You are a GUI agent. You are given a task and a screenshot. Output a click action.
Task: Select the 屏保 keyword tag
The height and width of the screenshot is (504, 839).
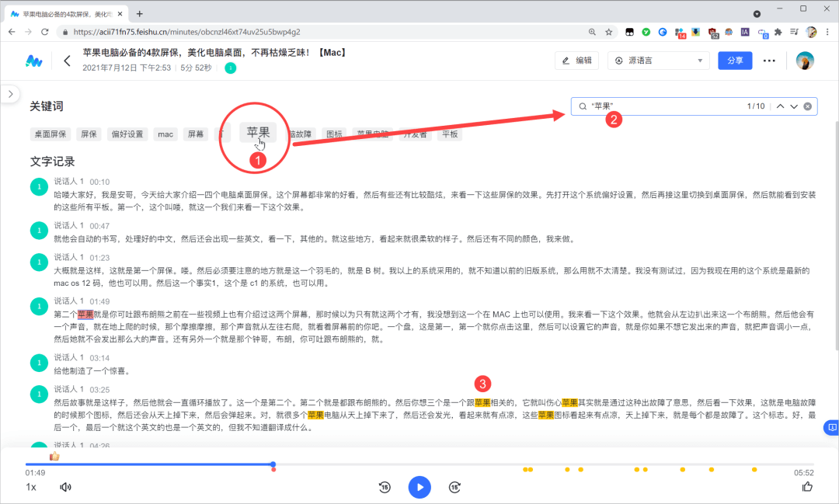(89, 134)
